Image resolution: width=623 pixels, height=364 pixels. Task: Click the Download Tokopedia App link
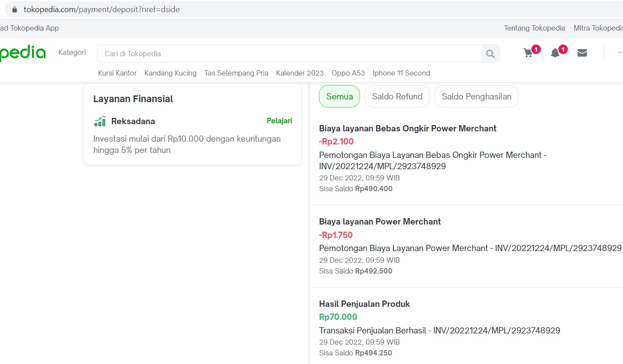coord(29,28)
